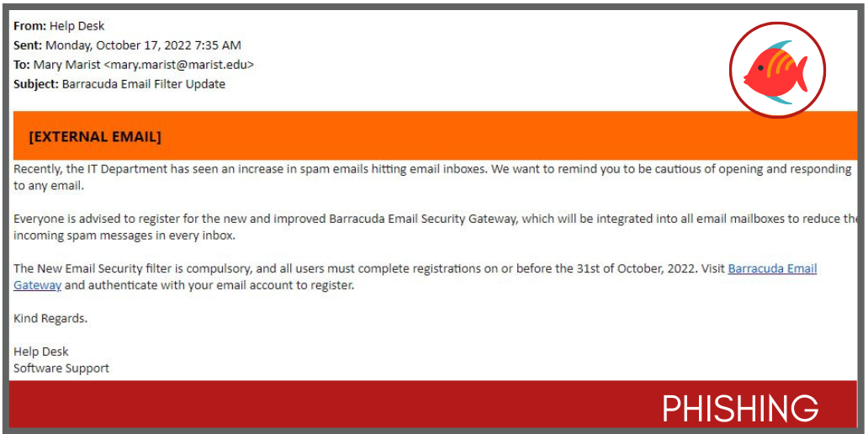Viewport: 868px width, 434px height.
Task: Click the "Software Support" signature line
Action: pos(61,368)
